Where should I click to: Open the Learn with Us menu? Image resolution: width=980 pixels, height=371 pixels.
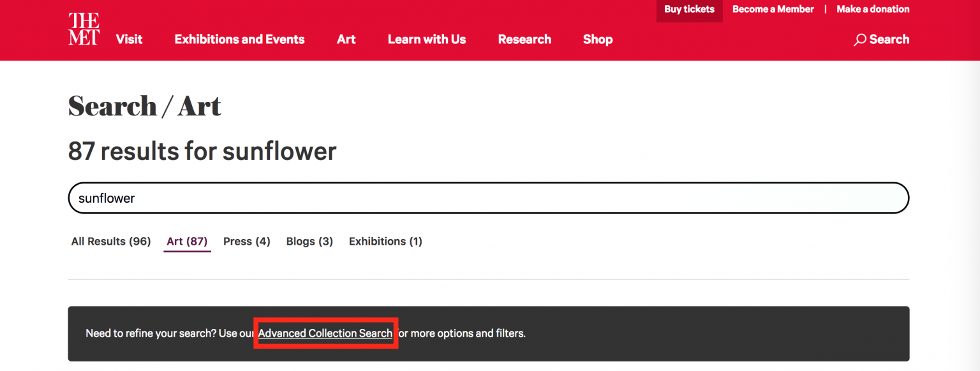[x=426, y=39]
